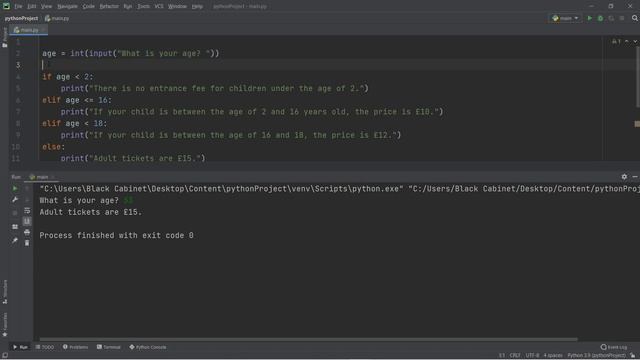Click the editor vertical scrollbar
Viewport: 640px width, 360px height.
[x=638, y=77]
